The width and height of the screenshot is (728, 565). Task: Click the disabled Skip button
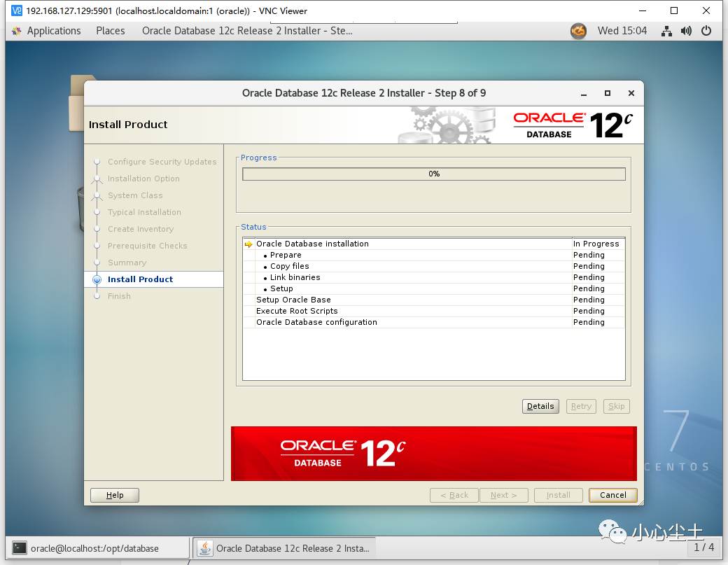[x=617, y=406]
